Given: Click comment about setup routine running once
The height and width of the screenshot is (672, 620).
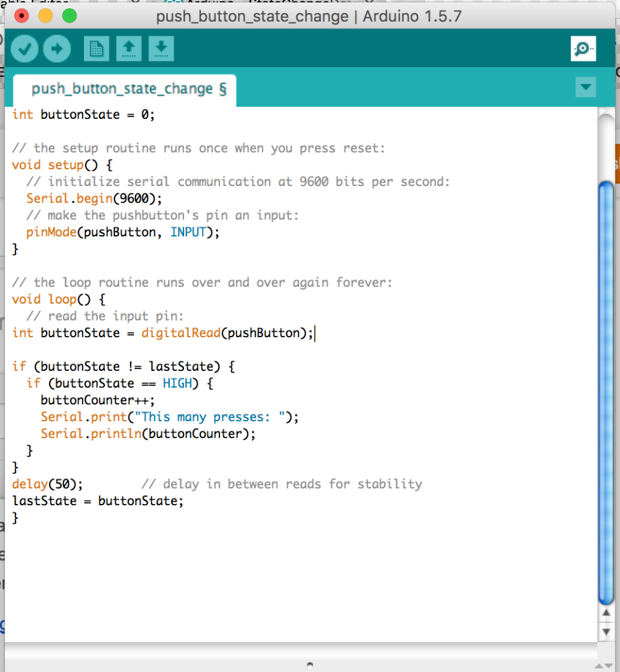Looking at the screenshot, I should point(199,148).
